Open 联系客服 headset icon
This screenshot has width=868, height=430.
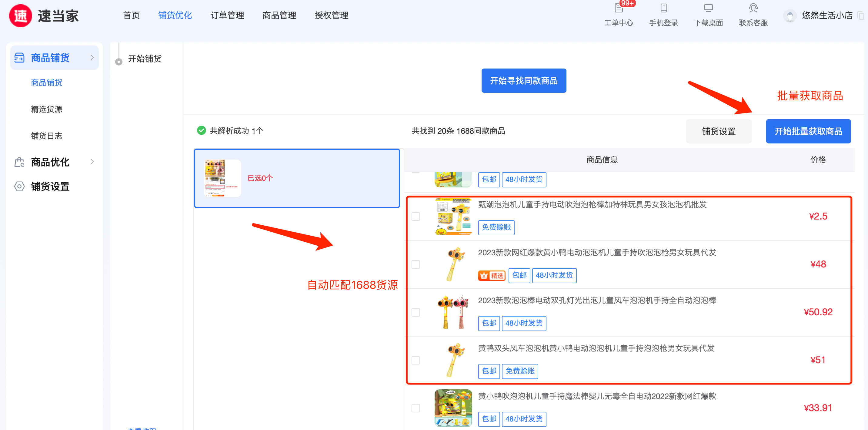coord(753,8)
